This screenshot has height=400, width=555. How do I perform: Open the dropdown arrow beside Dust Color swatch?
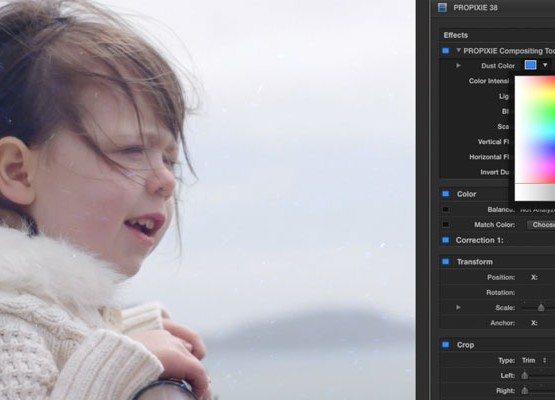click(545, 65)
